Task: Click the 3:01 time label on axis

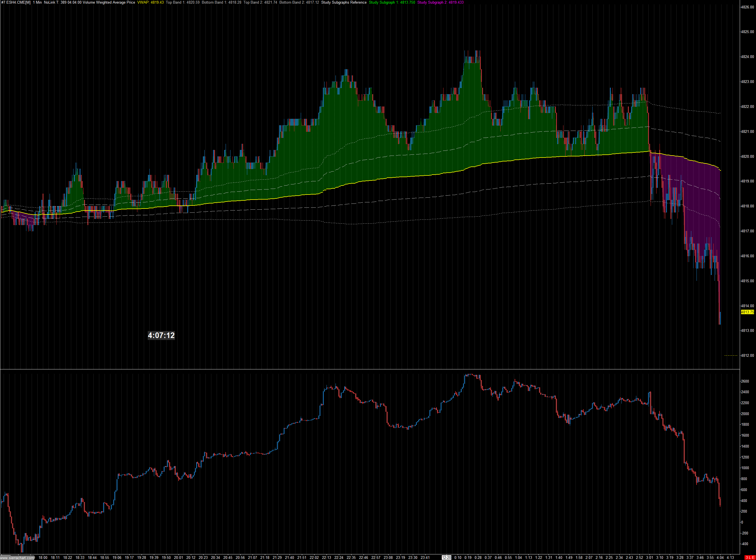Action: [x=649, y=558]
